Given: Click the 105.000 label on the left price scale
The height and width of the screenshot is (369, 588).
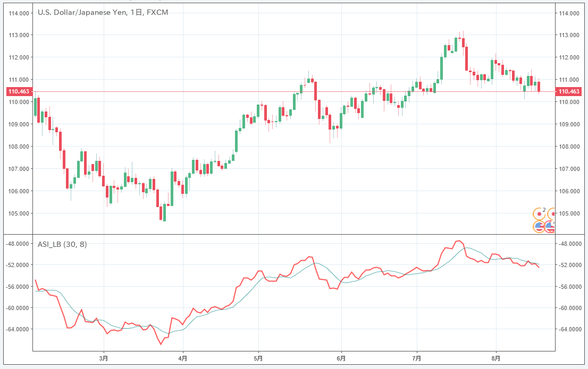Looking at the screenshot, I should 19,213.
